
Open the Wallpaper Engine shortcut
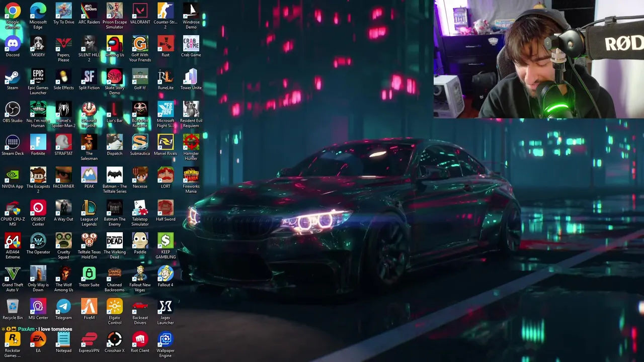point(166,339)
